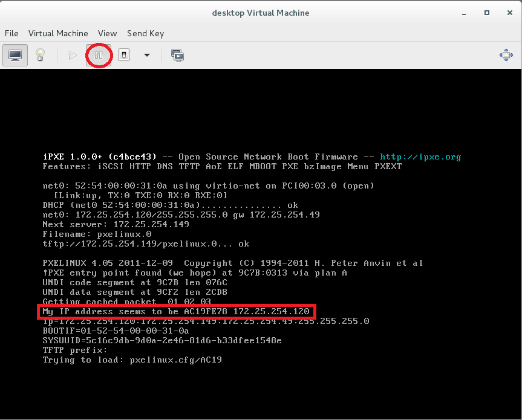This screenshot has height=420, width=522.
Task: Click the 'BOOTIF=01-52-54-00-00-31-0a' line
Action: tap(116, 331)
